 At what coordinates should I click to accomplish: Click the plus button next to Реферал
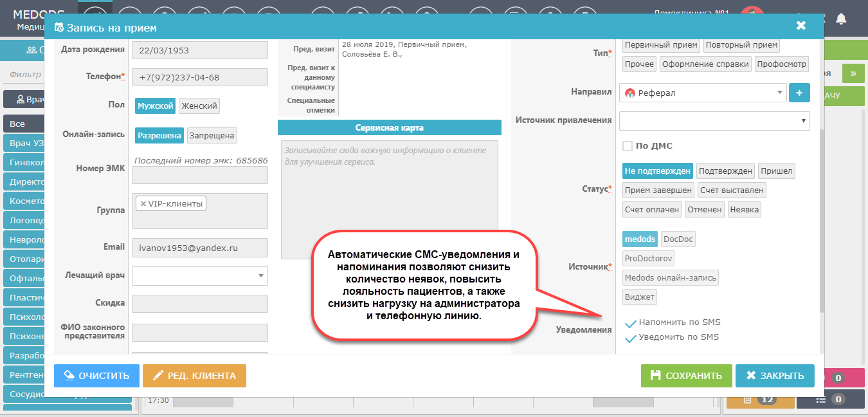[799, 93]
